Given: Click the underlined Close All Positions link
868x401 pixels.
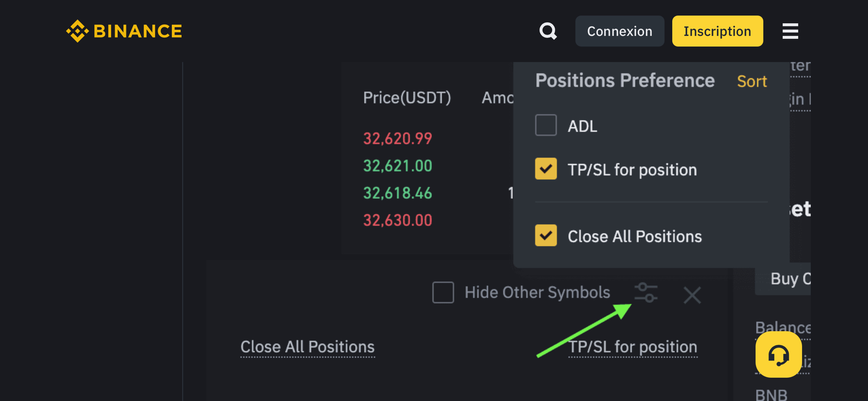Looking at the screenshot, I should pyautogui.click(x=308, y=347).
